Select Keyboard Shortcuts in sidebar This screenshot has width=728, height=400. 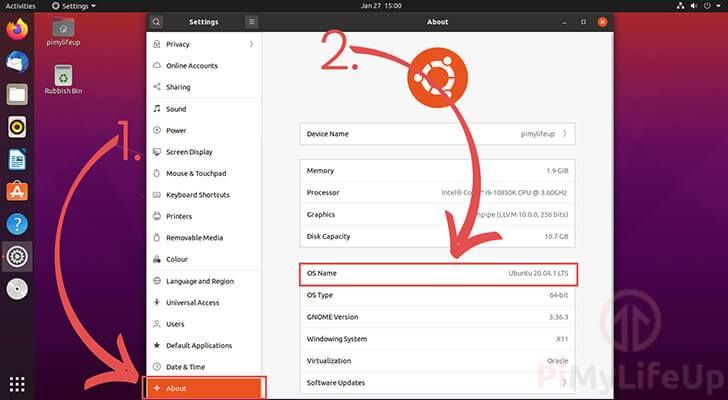coord(204,195)
